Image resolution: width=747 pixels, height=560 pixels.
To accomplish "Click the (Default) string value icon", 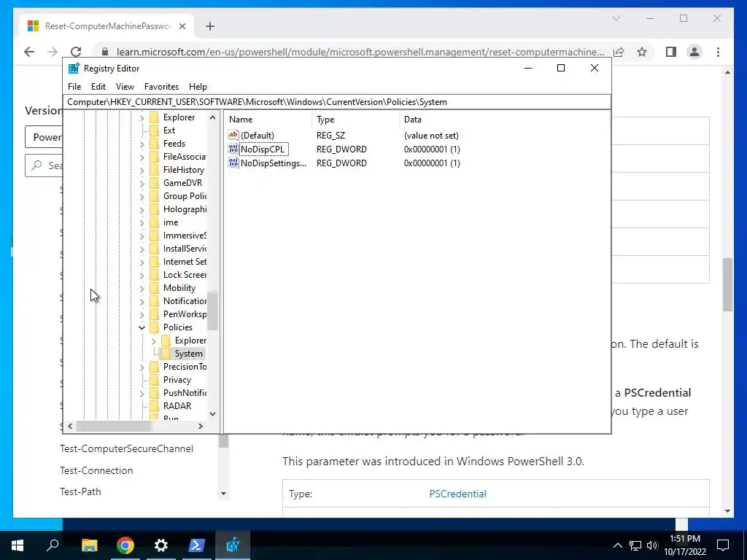I will (x=233, y=135).
